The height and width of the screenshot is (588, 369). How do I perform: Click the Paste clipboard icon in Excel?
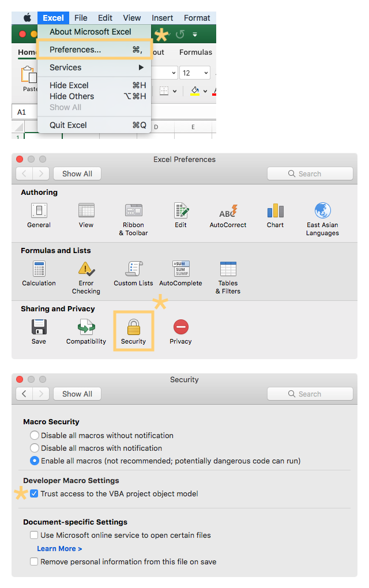tap(29, 74)
